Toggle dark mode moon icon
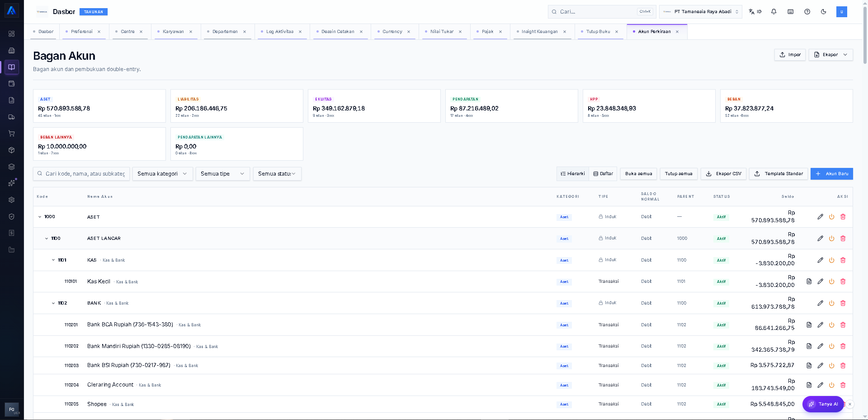 tap(823, 12)
